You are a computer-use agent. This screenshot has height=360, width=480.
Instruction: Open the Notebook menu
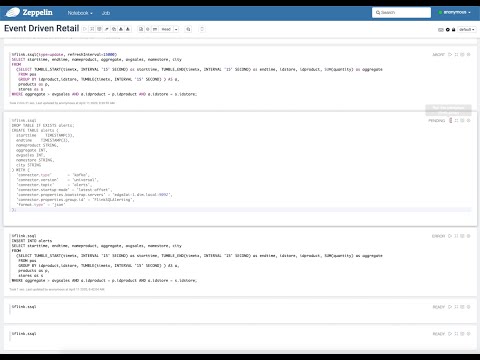[80, 13]
